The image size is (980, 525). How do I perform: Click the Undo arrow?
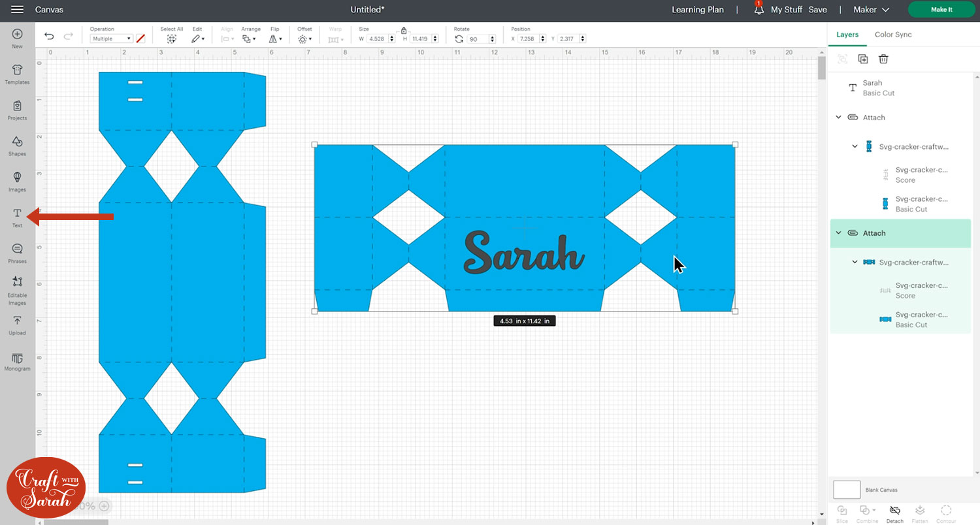pos(49,37)
